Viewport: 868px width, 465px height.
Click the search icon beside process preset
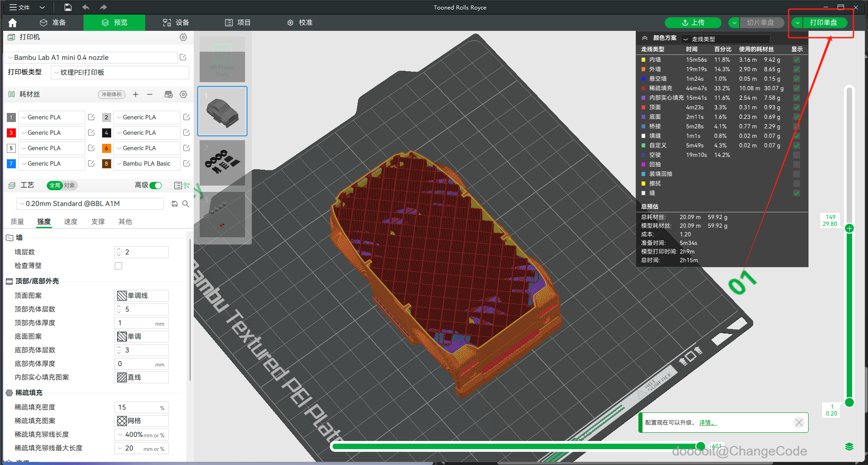tap(186, 204)
